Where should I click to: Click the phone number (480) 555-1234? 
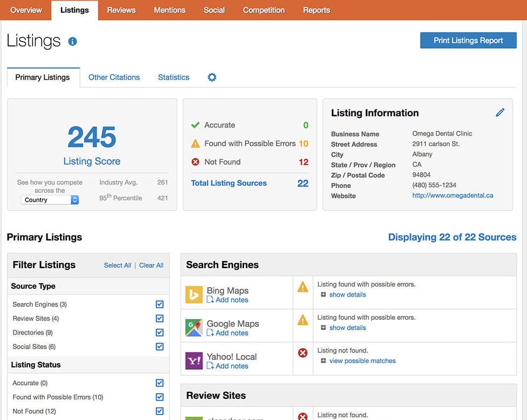pyautogui.click(x=434, y=185)
